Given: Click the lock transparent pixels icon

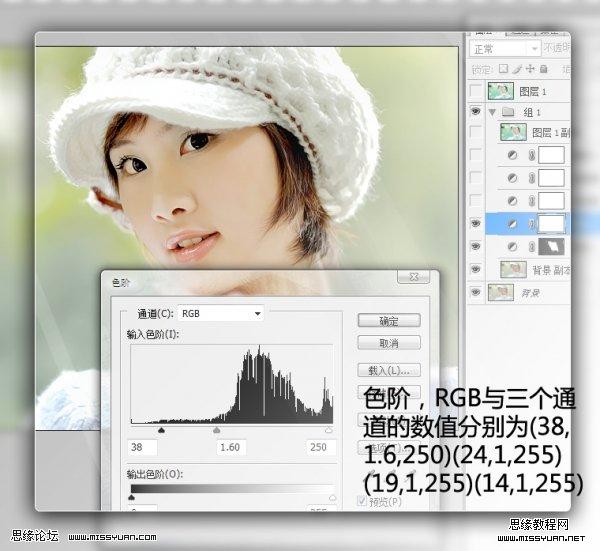Looking at the screenshot, I should pyautogui.click(x=504, y=69).
